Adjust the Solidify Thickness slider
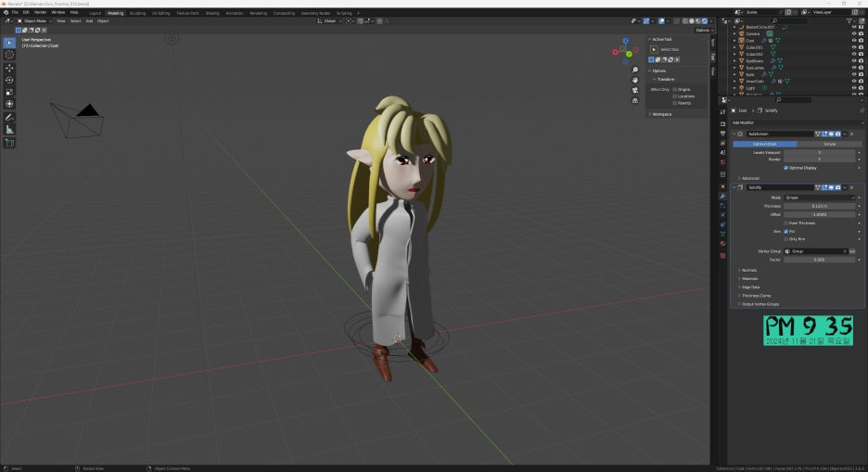Screen dimensions: 868x472 coord(821,206)
